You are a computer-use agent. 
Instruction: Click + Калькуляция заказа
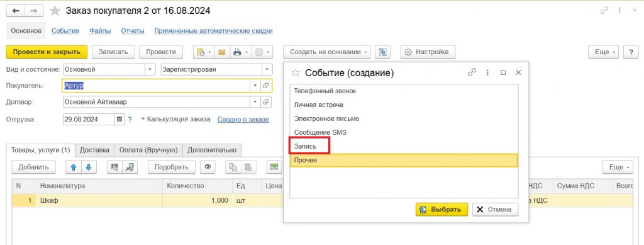(176, 119)
